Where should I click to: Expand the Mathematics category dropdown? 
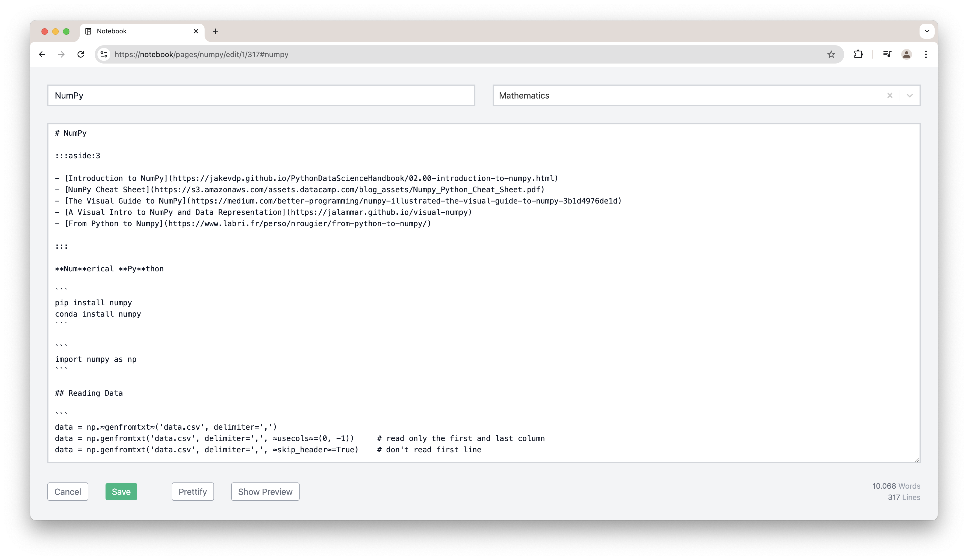(910, 96)
